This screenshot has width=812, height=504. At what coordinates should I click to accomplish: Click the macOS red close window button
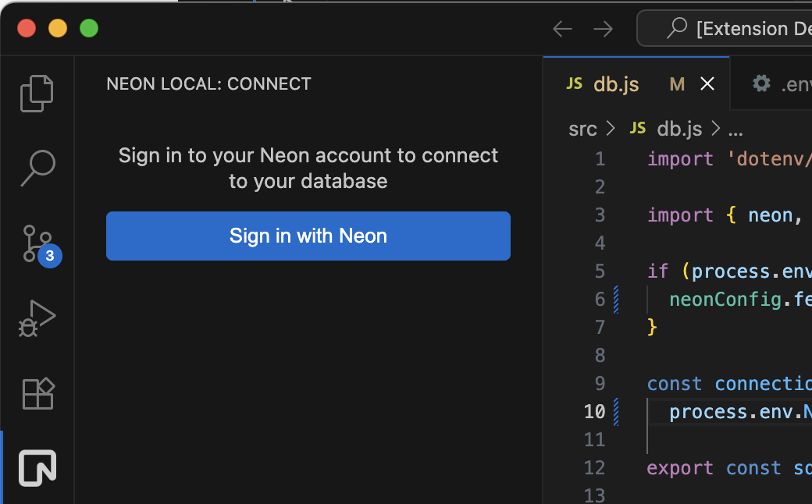tap(27, 28)
